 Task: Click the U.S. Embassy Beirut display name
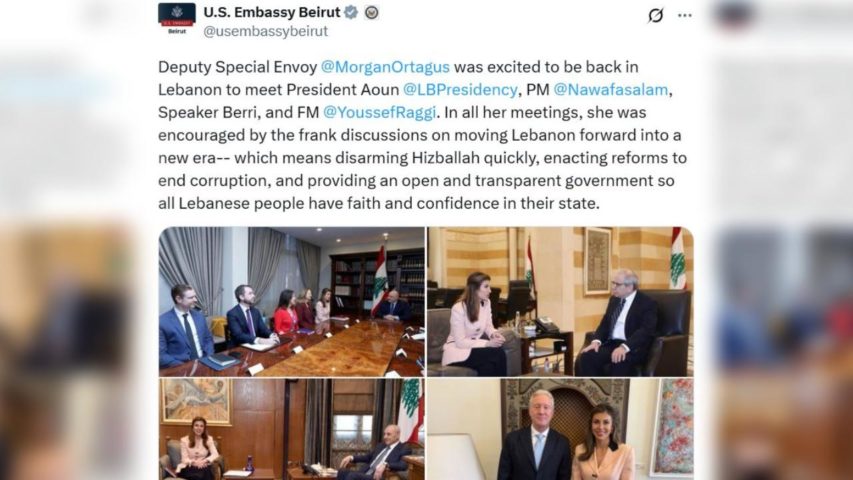coord(272,12)
